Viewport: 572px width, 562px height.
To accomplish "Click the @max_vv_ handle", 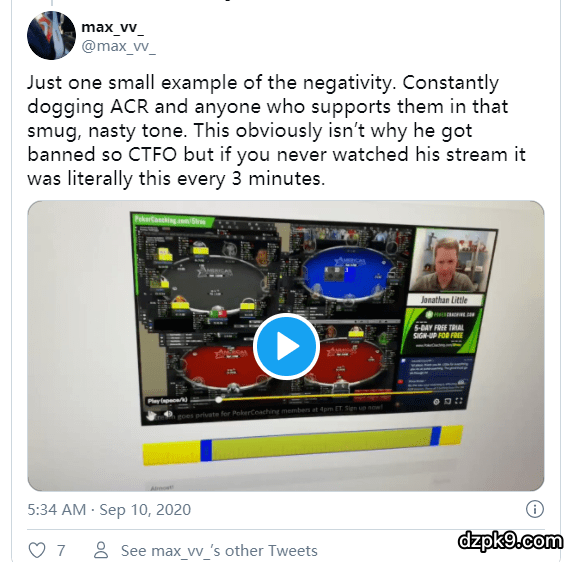I will (118, 46).
